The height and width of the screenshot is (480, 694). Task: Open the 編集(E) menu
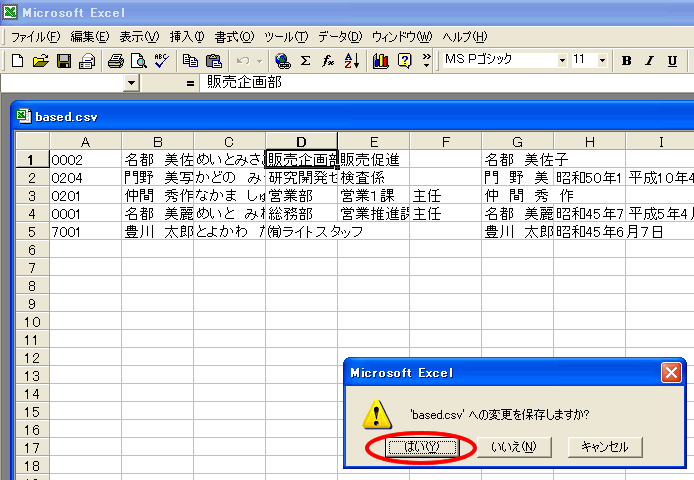pos(90,37)
